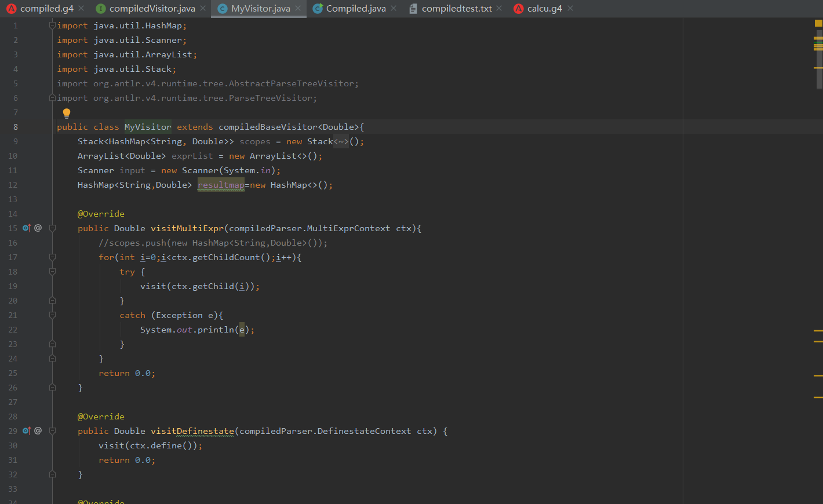
Task: Click the warning stripe marker beside line 22
Action: [x=818, y=330]
